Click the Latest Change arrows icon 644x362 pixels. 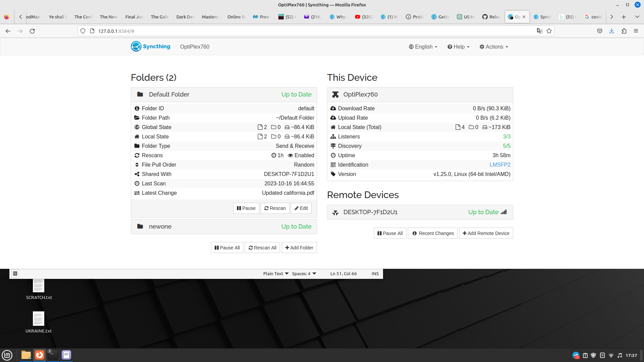(137, 193)
